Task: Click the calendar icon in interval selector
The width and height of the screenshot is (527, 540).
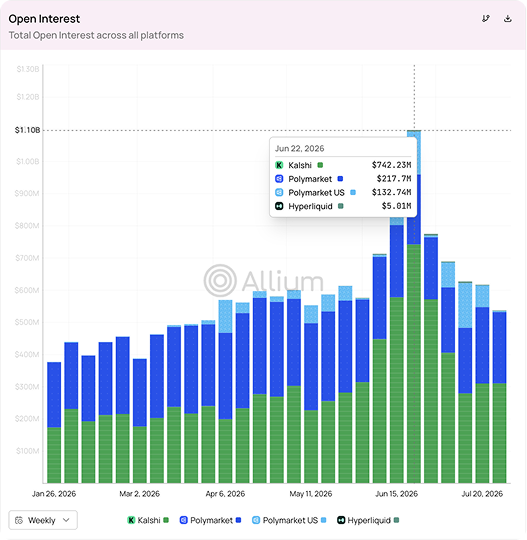Action: coord(19,520)
